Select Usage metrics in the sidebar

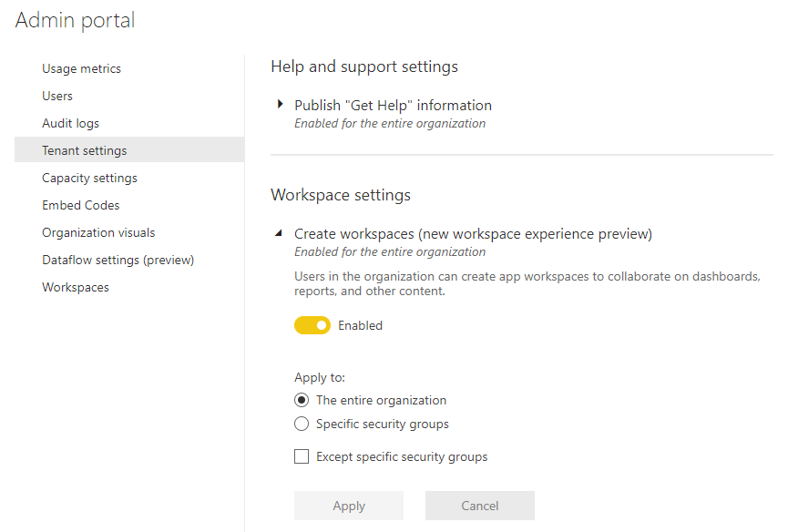point(81,67)
